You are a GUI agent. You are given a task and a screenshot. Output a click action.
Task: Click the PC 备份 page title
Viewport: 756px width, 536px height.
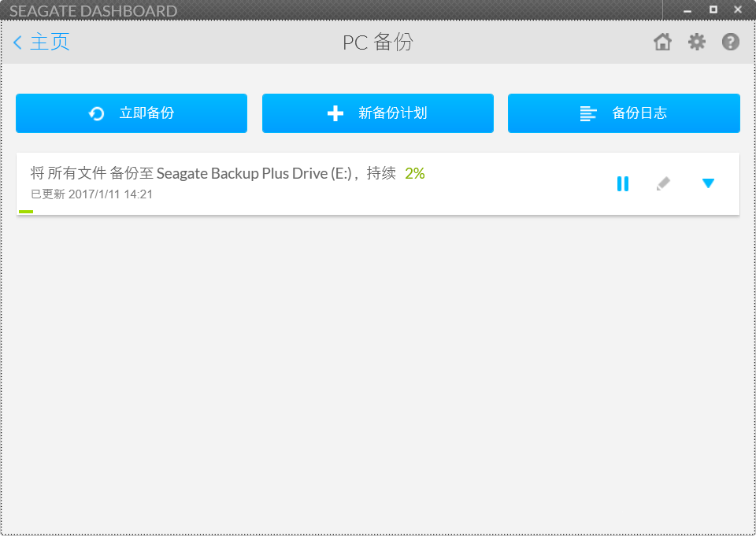click(x=377, y=43)
